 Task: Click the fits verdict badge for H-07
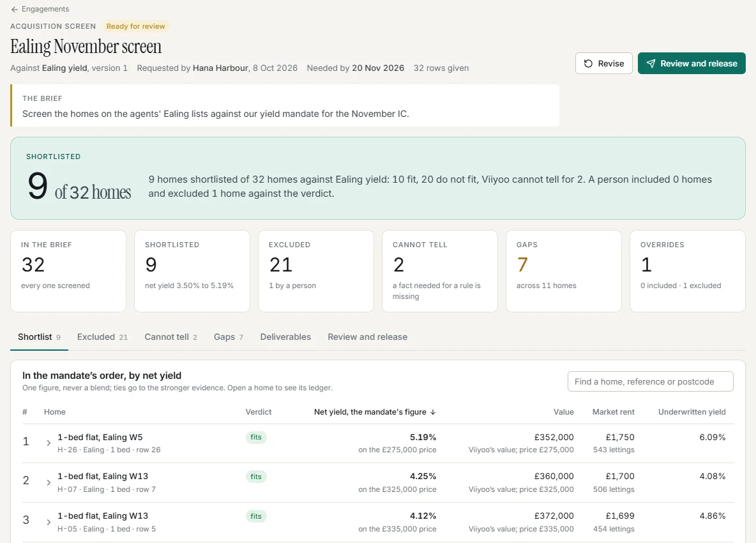click(x=256, y=477)
